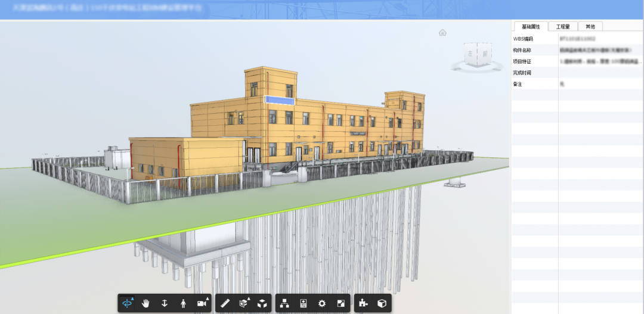This screenshot has height=314, width=644.
Task: Switch to the 工程量 tab
Action: (563, 27)
